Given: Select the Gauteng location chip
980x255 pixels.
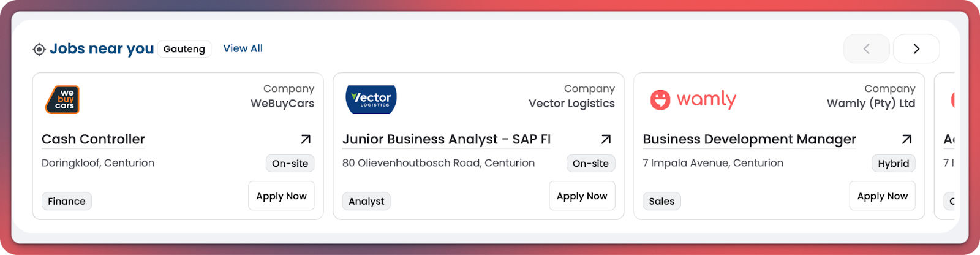Looking at the screenshot, I should coord(184,49).
